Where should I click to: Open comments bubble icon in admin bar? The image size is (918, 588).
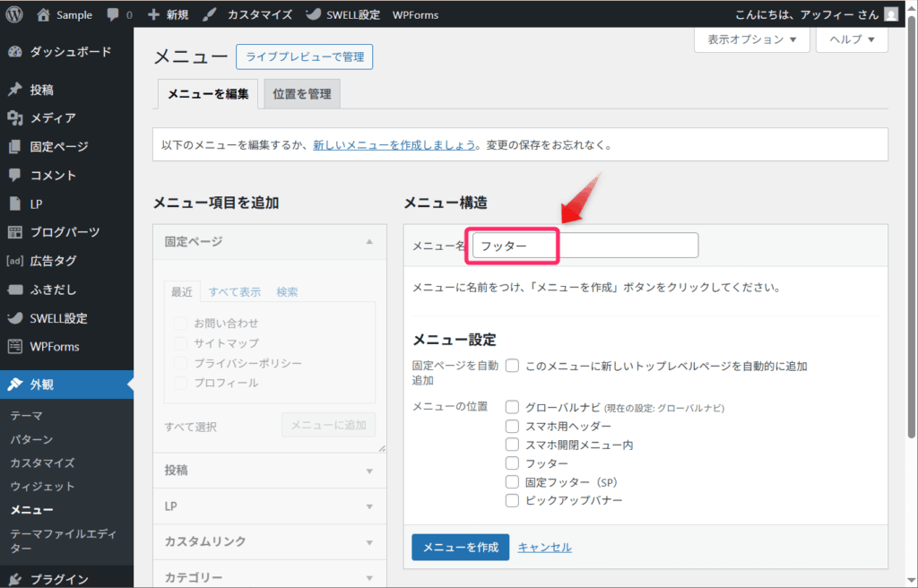click(113, 14)
